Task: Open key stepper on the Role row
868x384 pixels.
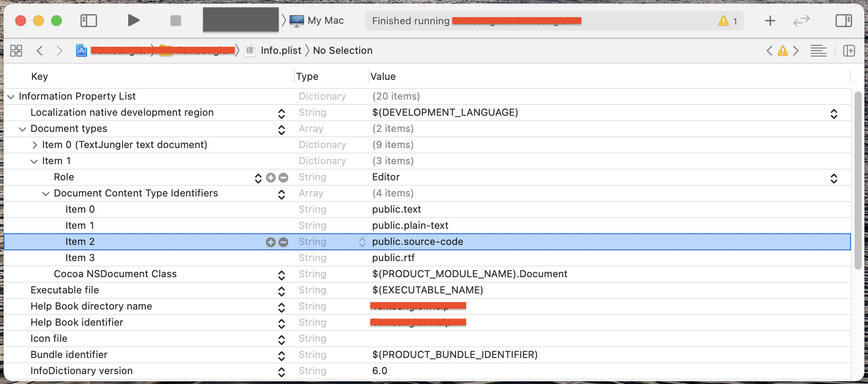Action: pyautogui.click(x=258, y=178)
